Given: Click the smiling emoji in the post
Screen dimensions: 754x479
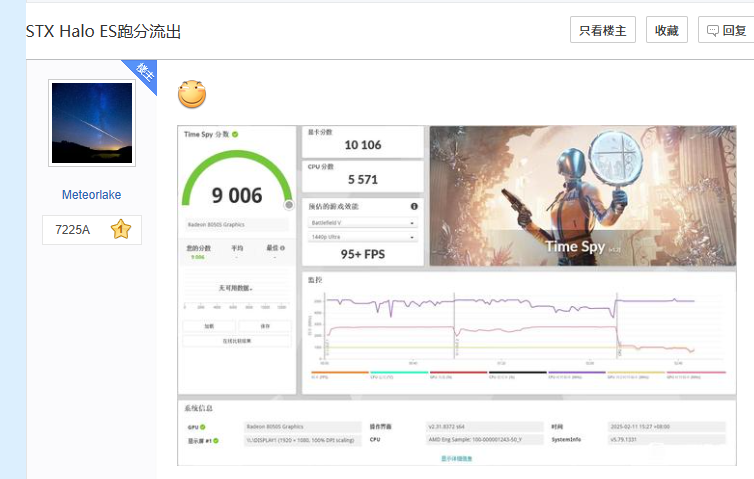Looking at the screenshot, I should pyautogui.click(x=192, y=94).
